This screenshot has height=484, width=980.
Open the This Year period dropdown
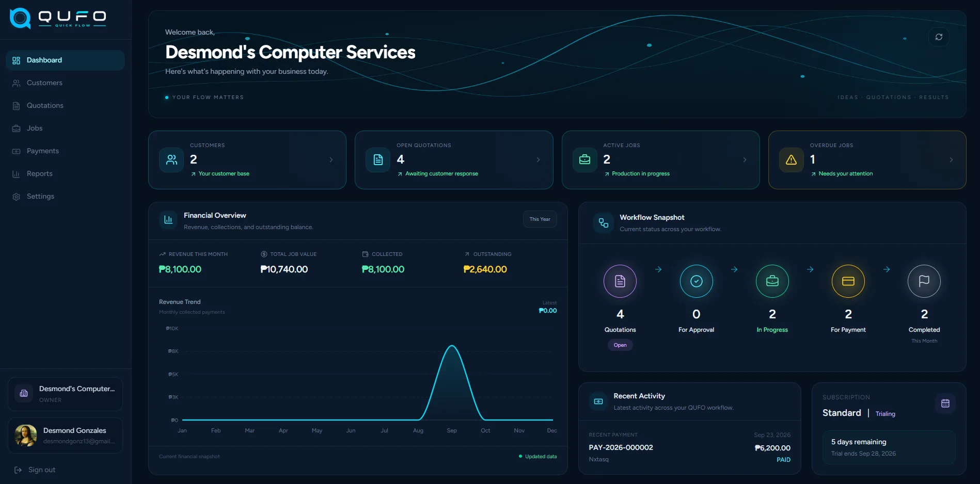coord(540,219)
